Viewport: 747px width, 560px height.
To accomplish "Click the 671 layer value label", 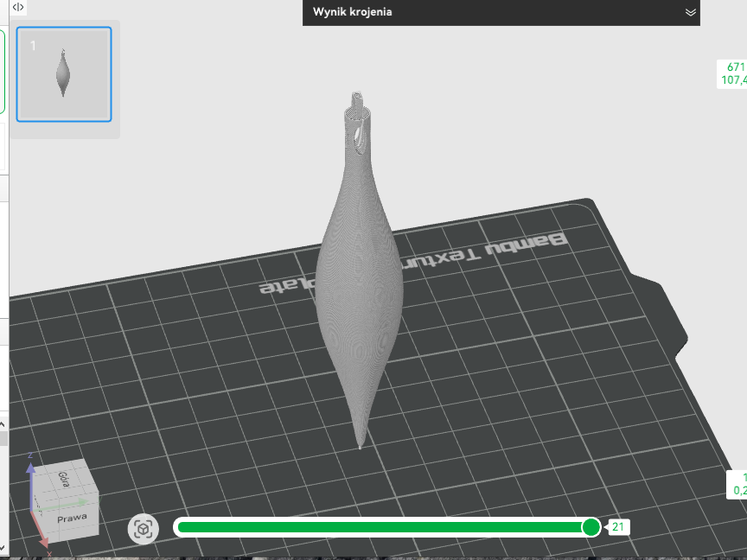I will 733,73.
